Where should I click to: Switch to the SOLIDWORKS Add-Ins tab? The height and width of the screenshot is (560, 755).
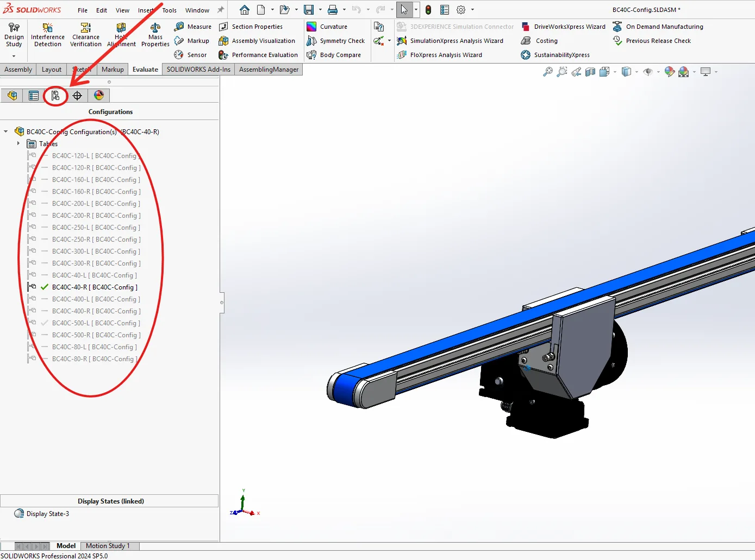(198, 70)
